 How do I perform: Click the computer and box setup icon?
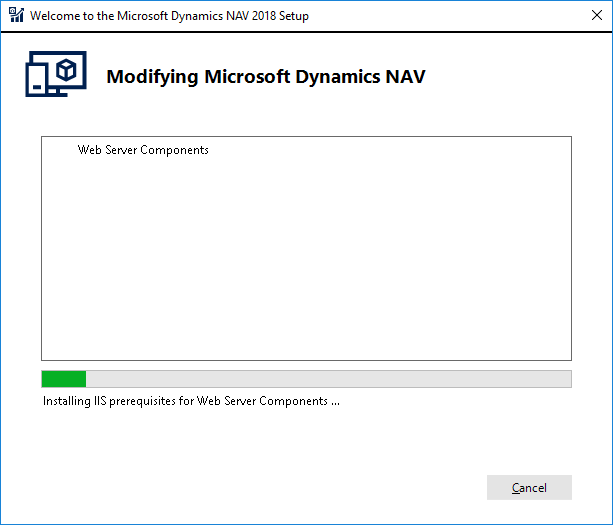(56, 74)
